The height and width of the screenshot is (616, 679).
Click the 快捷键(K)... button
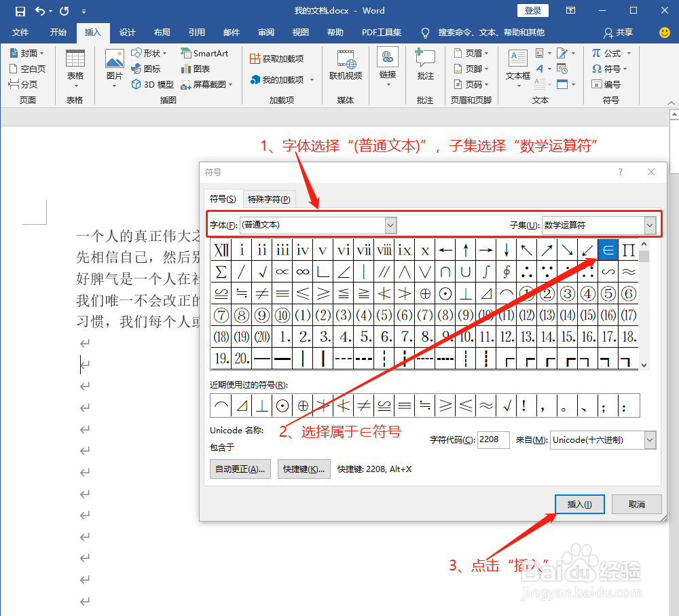[x=304, y=469]
